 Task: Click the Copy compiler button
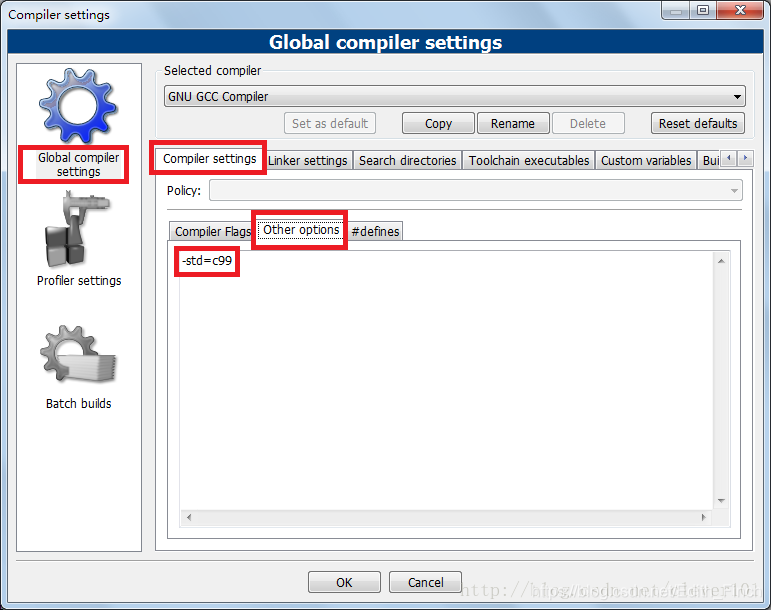[x=438, y=123]
